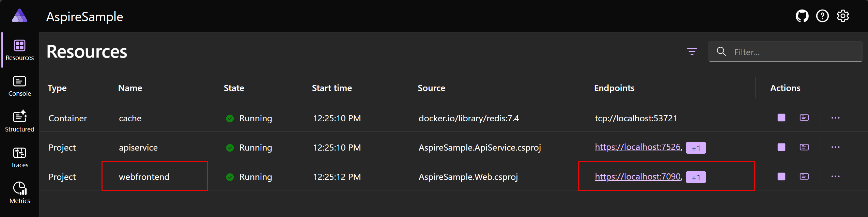Viewport: 868px width, 217px height.
Task: Expand the +1 endpoints badge for webfrontend
Action: click(x=696, y=177)
